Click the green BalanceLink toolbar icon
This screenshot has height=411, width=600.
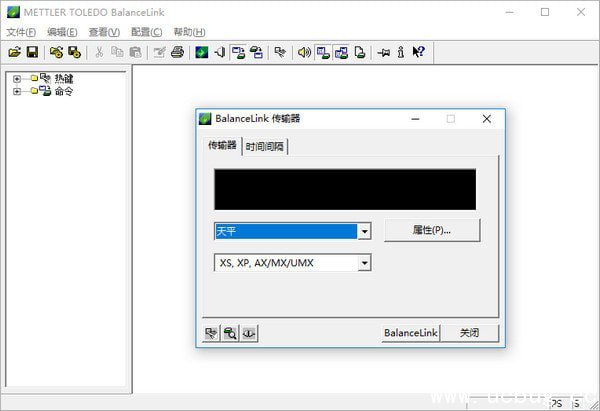(201, 52)
